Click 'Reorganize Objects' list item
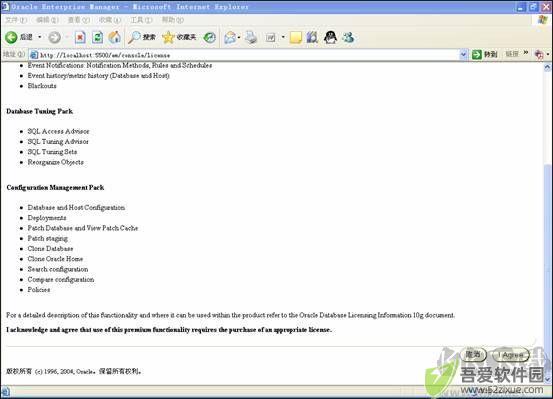Screen dimensions: 553x399 pos(55,162)
